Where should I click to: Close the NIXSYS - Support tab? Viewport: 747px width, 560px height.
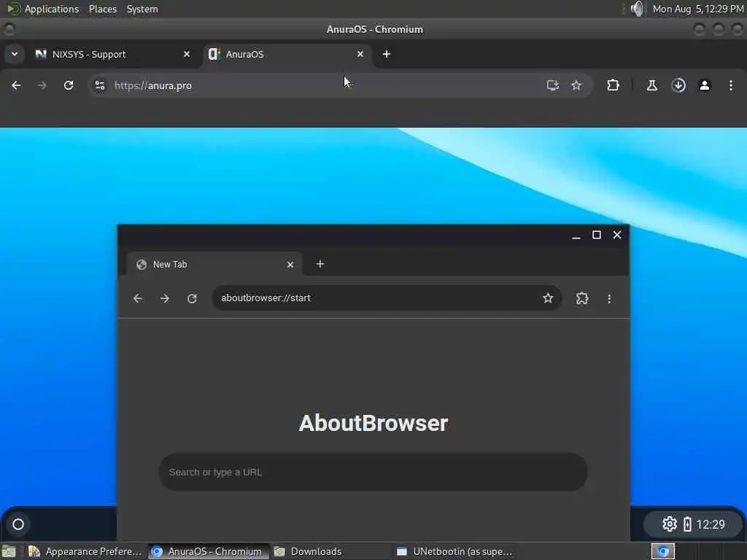[x=187, y=54]
